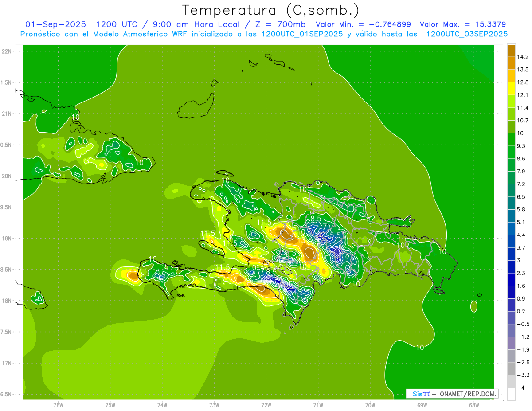Click the legend value 0.2
The image size is (532, 411).
tap(521, 311)
